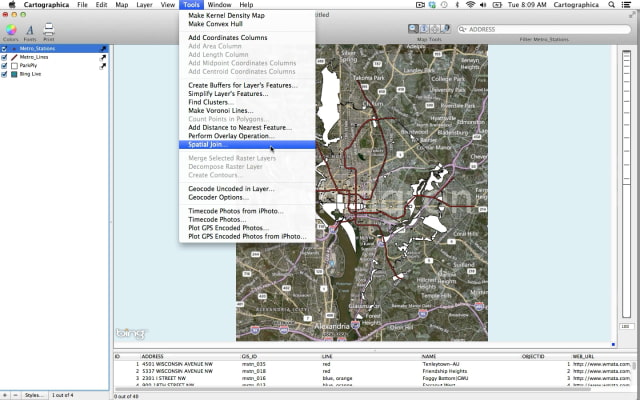The height and width of the screenshot is (400, 640).
Task: Click the pin icon beside ParkPly
Action: click(102, 65)
